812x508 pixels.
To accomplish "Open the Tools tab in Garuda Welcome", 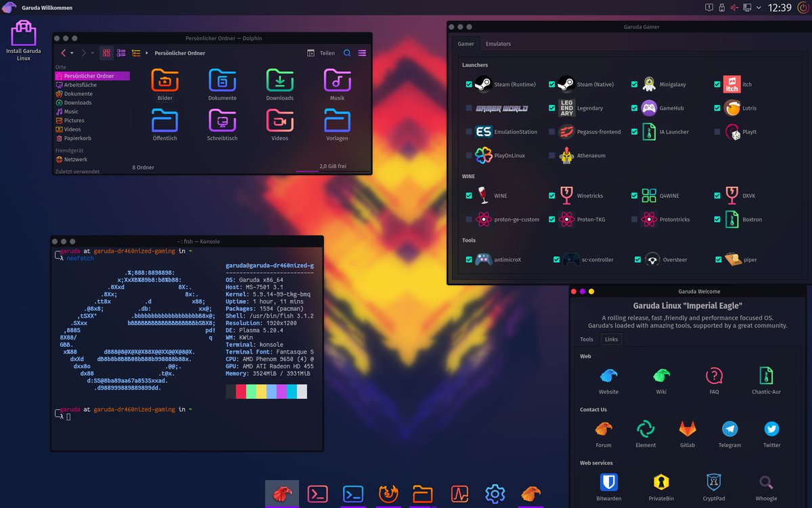I will point(586,339).
